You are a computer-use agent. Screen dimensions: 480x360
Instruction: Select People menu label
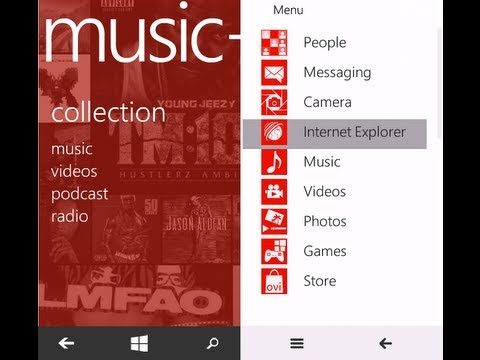coord(325,43)
